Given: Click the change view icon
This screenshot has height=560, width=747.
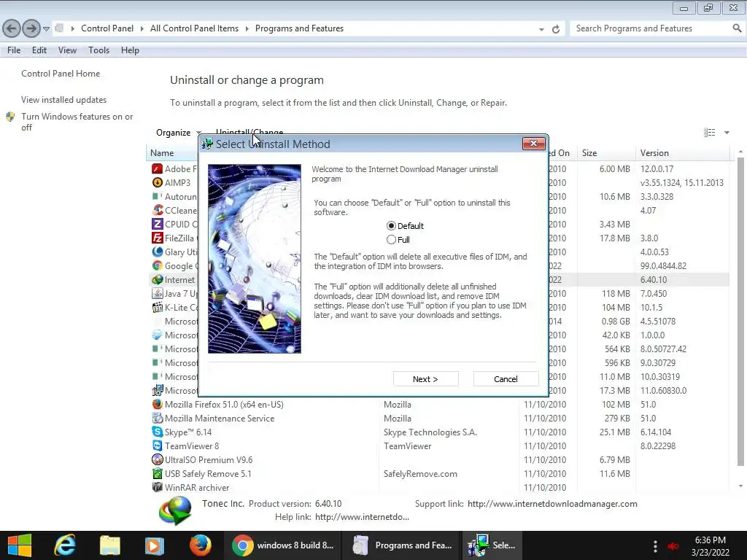Looking at the screenshot, I should (709, 133).
